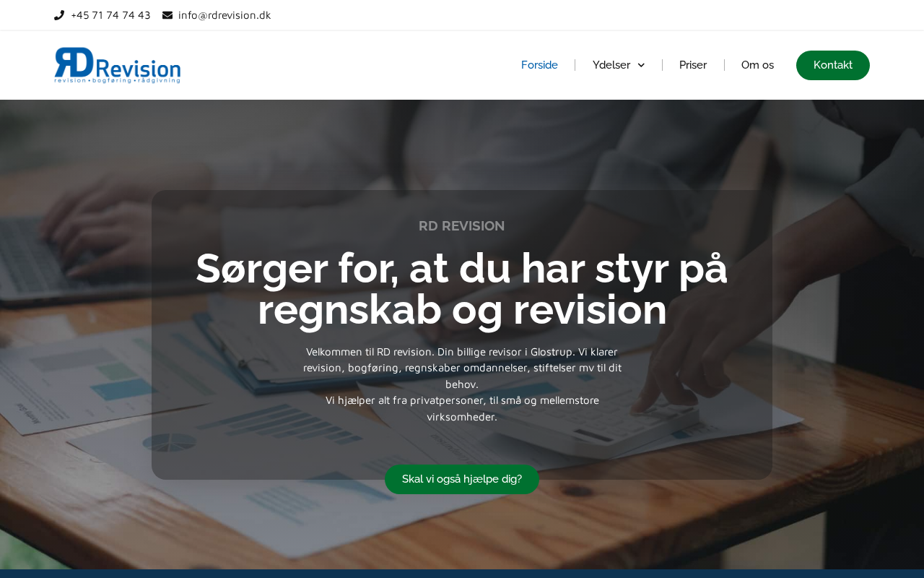Image resolution: width=924 pixels, height=578 pixels.
Task: Click 'Skal vi også hjælpe dig?' button
Action: click(x=462, y=479)
